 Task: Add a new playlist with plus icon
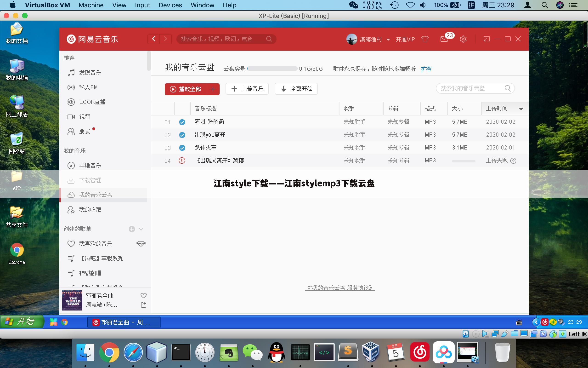pos(132,229)
